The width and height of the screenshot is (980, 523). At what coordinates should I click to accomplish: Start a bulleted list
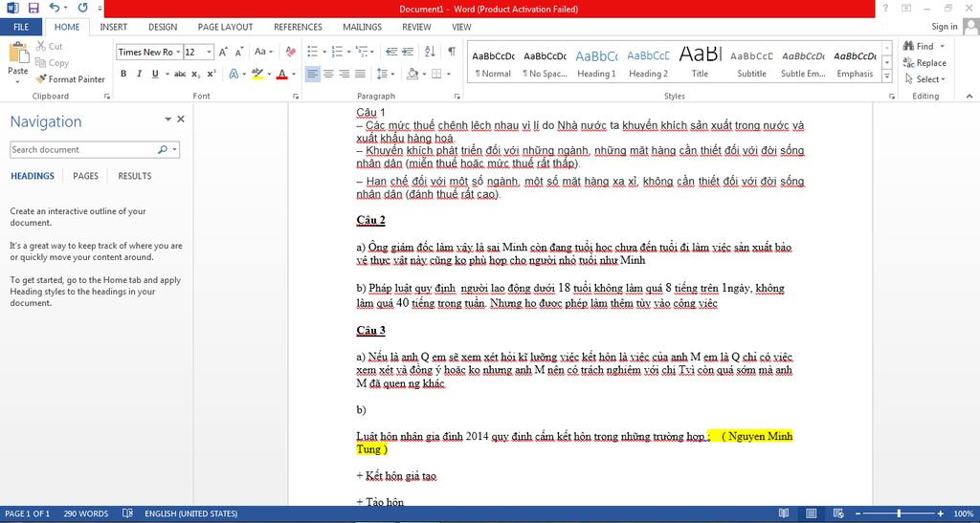point(313,52)
